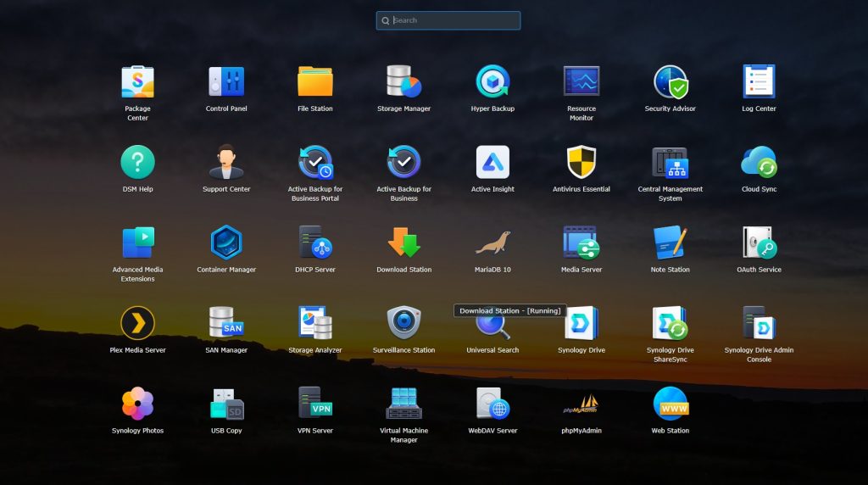Open Storage Manager

point(403,82)
